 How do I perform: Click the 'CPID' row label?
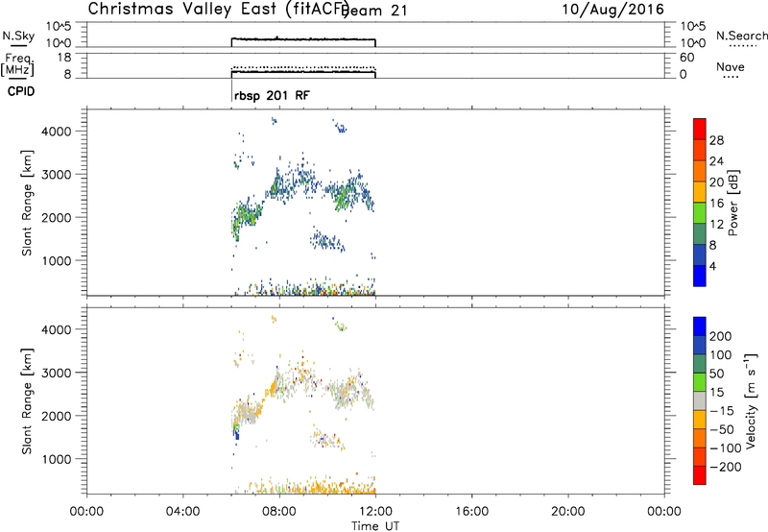[x=21, y=91]
